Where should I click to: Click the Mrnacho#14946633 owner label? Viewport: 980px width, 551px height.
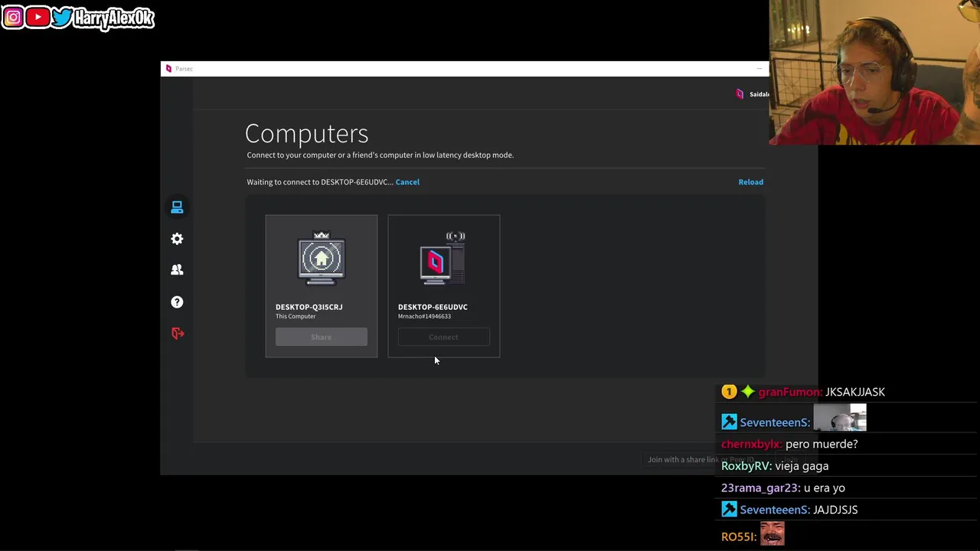point(424,316)
